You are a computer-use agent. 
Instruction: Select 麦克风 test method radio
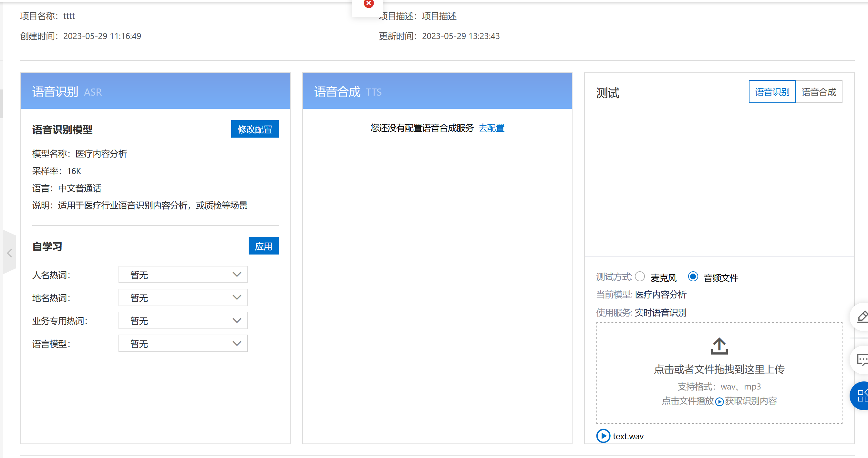640,277
